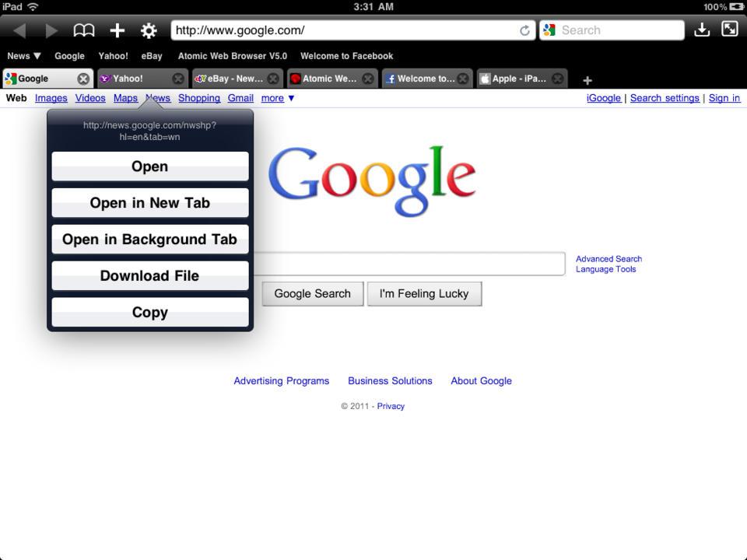The height and width of the screenshot is (560, 747).
Task: Tap the forward navigation arrow
Action: 51,30
